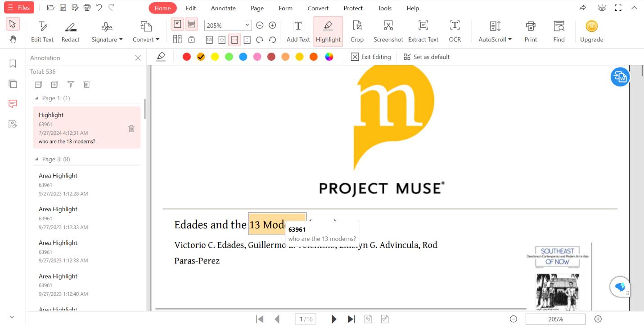Click the large Print button in the ribbon
This screenshot has width=644, height=325.
click(x=531, y=31)
